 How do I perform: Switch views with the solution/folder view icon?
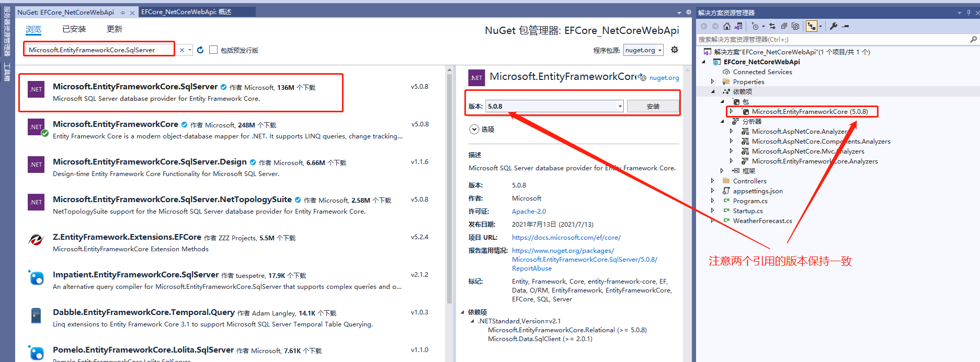point(738,26)
